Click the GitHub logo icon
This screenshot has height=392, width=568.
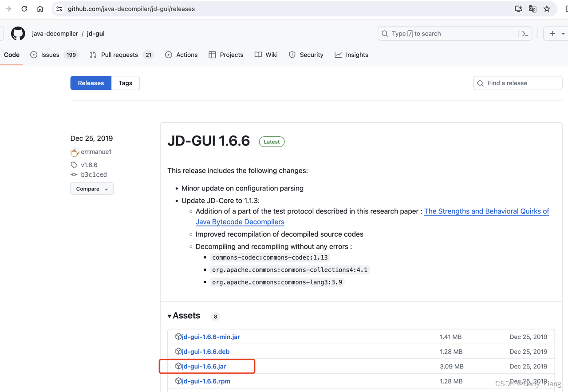pyautogui.click(x=18, y=34)
